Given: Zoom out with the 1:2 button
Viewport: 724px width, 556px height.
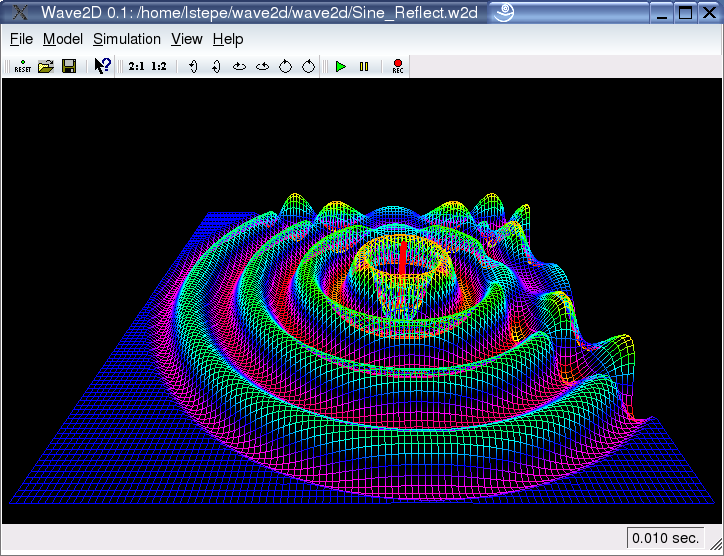Looking at the screenshot, I should click(159, 66).
